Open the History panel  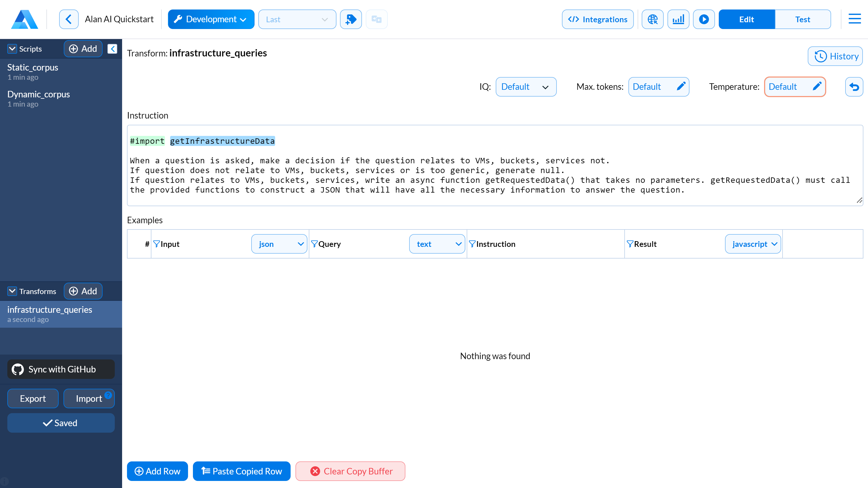coord(835,56)
